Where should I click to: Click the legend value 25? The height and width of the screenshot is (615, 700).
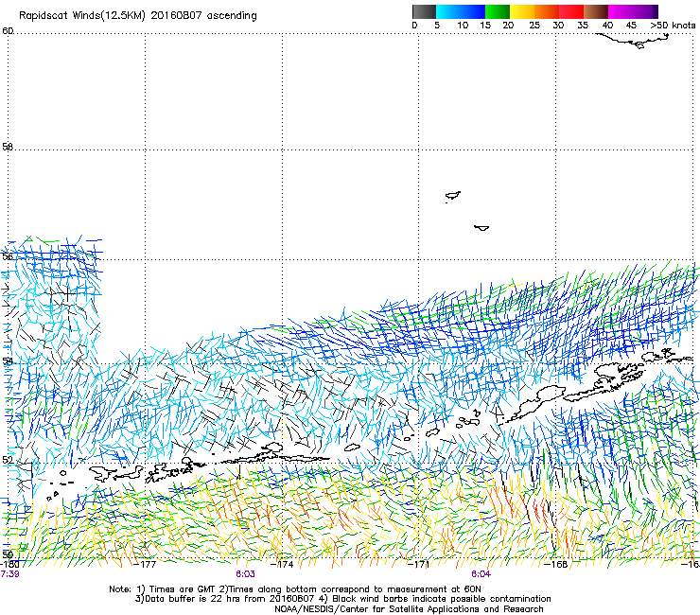click(x=534, y=26)
